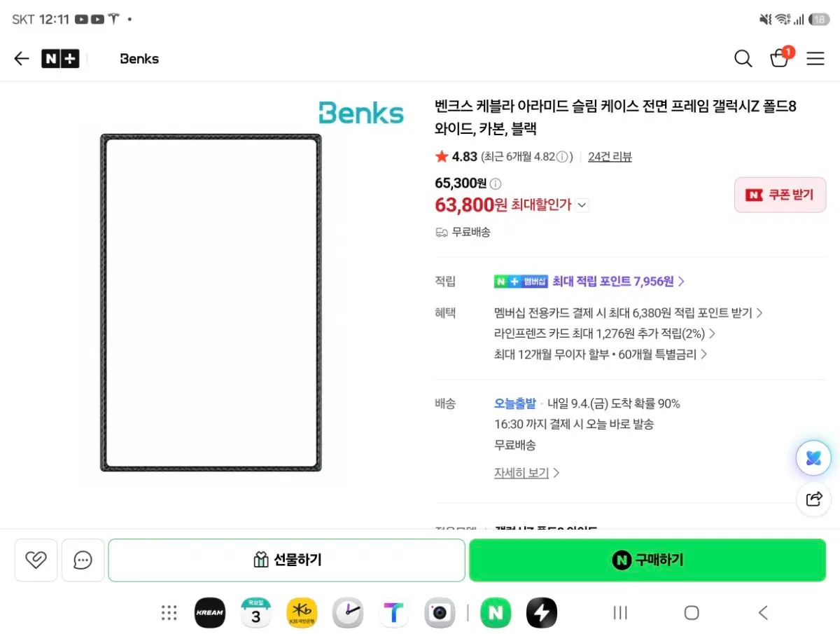
Task: Open search with magnifier icon
Action: click(x=743, y=59)
